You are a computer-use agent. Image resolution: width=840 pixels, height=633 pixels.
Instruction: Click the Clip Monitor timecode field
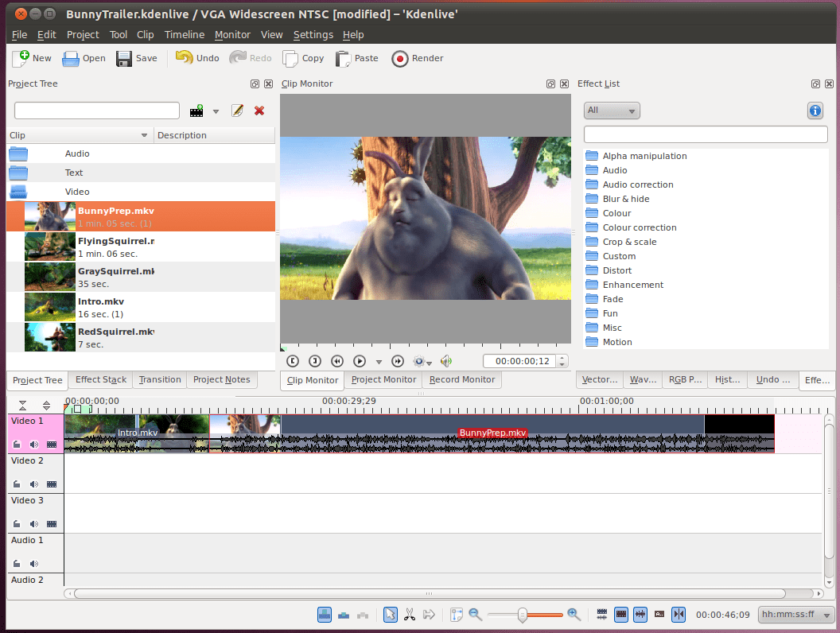coord(519,361)
